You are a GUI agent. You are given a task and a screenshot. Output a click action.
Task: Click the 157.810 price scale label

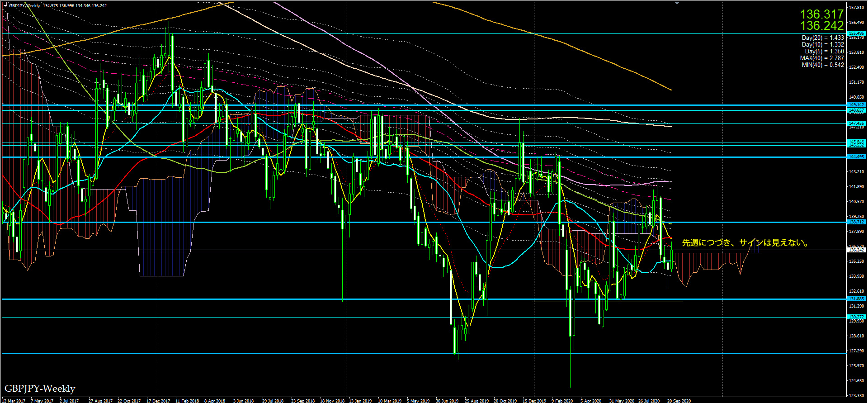pos(857,8)
